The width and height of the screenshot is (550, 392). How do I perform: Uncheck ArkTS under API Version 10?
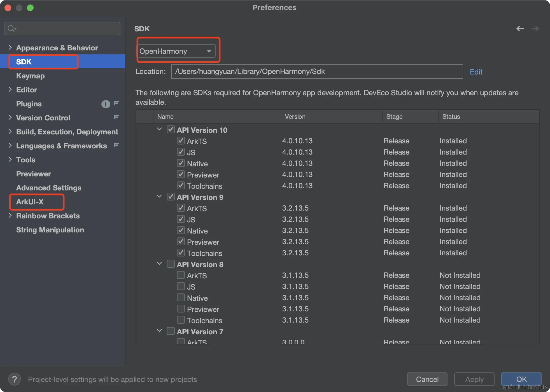click(x=181, y=141)
